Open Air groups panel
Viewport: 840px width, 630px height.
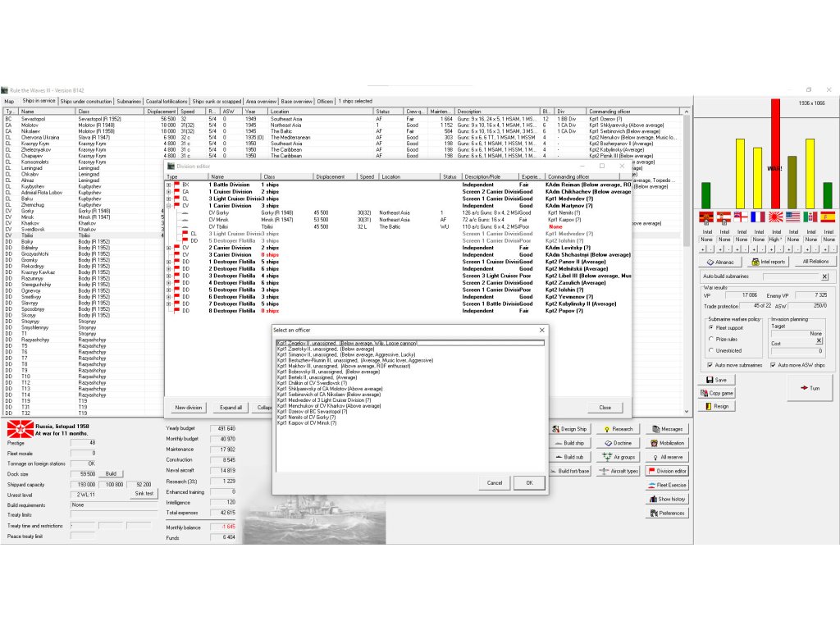coord(618,457)
